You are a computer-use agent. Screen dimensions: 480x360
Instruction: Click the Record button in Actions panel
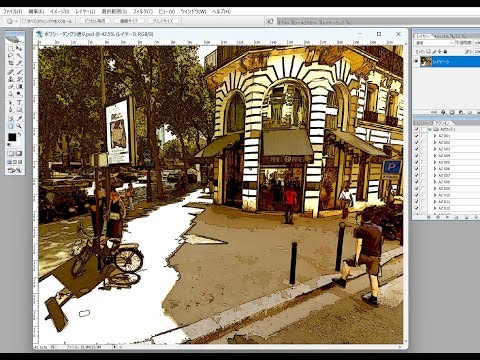[438, 217]
